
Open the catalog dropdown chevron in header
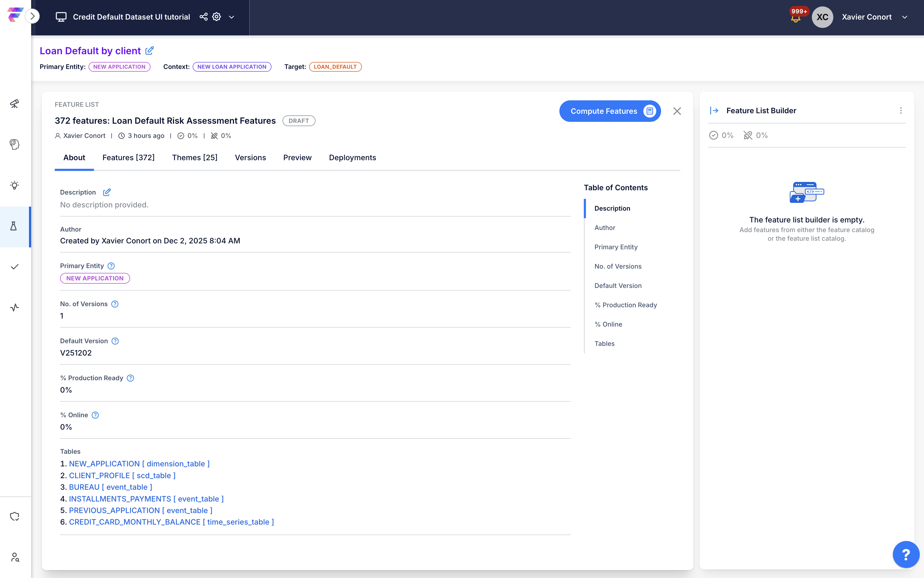coord(232,17)
